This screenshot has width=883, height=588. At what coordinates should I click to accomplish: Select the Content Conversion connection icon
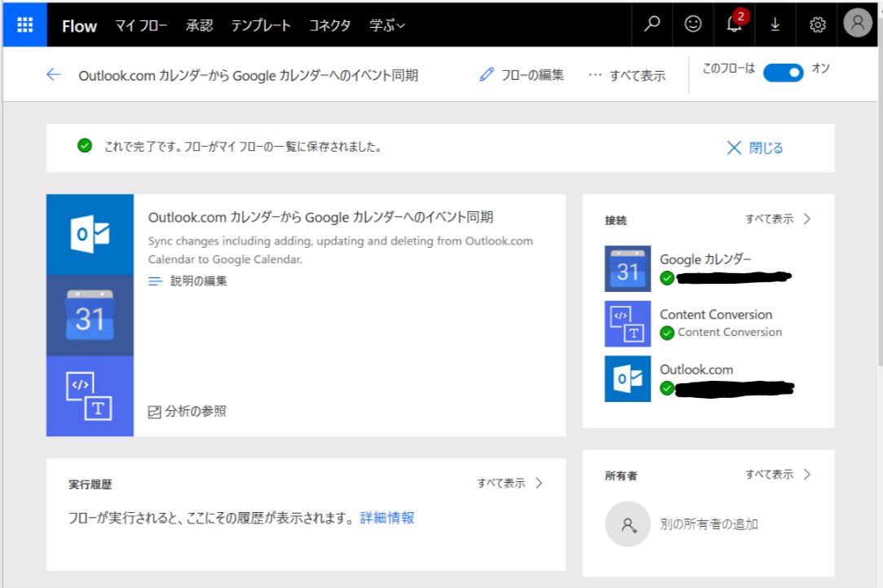click(x=627, y=324)
